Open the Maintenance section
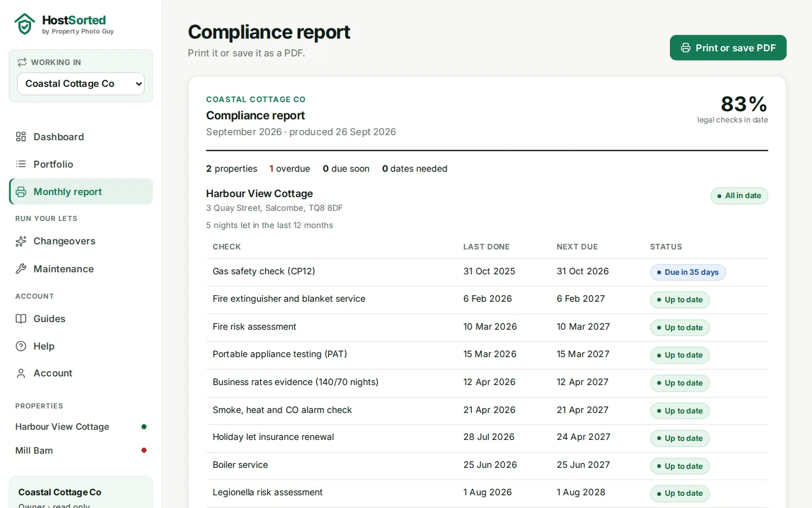Viewport: 812px width, 508px height. tap(81, 269)
